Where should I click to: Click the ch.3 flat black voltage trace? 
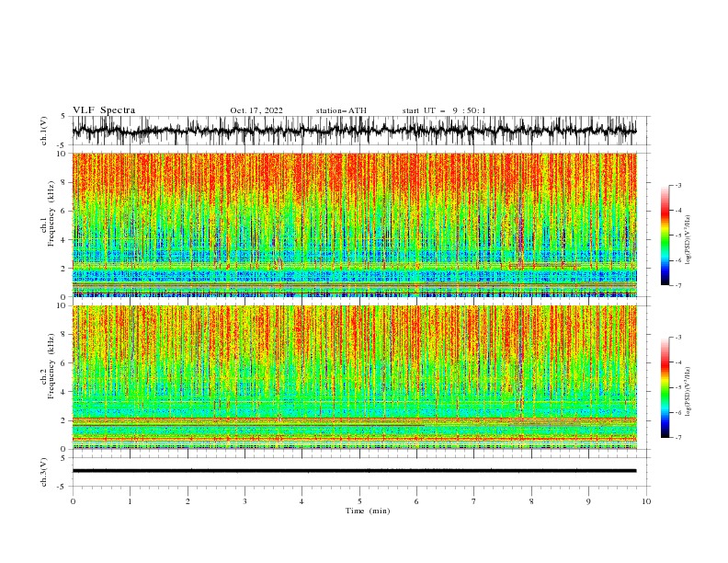(354, 471)
